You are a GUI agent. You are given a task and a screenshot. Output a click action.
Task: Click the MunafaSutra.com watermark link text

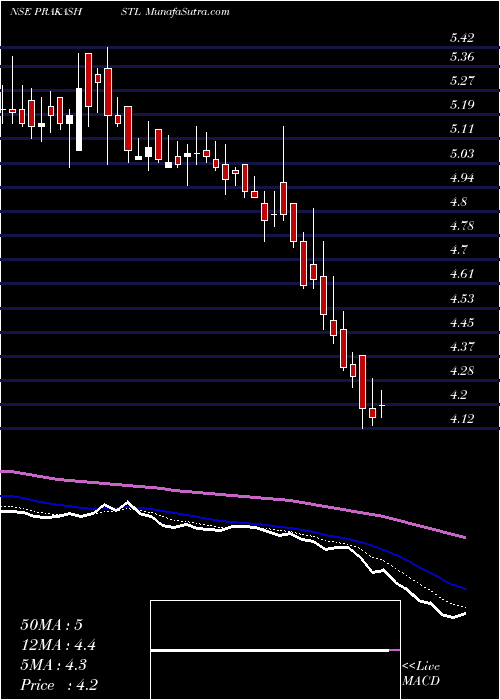tap(188, 12)
